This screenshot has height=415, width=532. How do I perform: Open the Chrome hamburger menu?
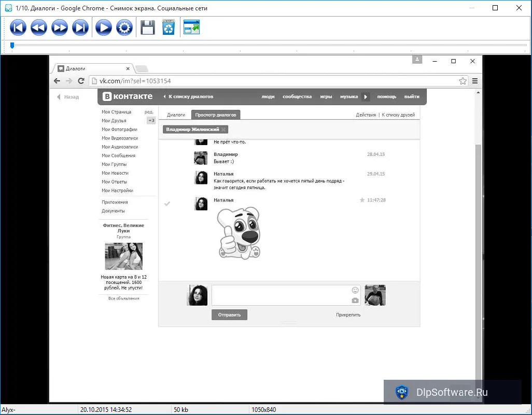tap(475, 81)
